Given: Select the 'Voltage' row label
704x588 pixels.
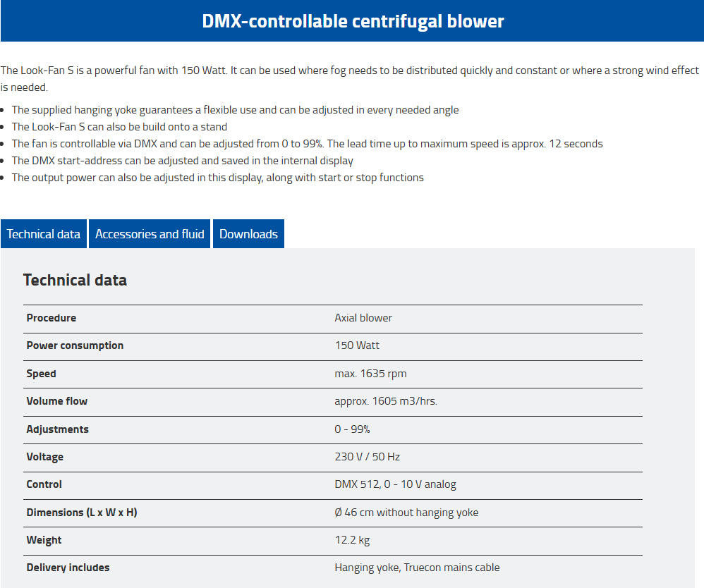Looking at the screenshot, I should pos(45,457).
